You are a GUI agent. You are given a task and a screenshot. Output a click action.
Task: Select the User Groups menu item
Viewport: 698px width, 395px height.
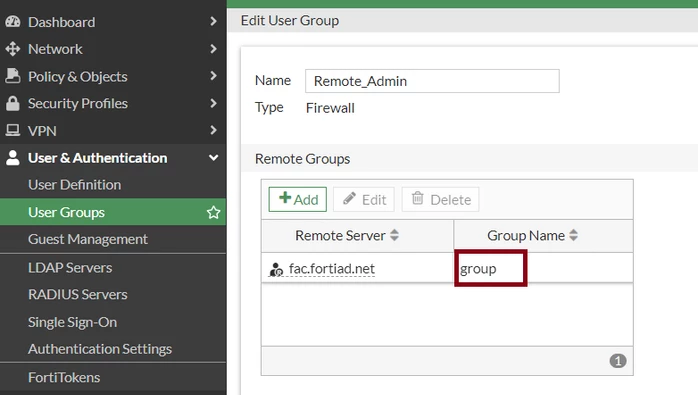point(113,212)
